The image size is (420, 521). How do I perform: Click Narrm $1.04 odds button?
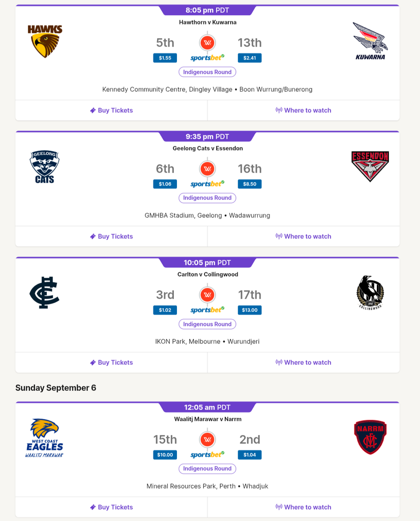pos(250,454)
